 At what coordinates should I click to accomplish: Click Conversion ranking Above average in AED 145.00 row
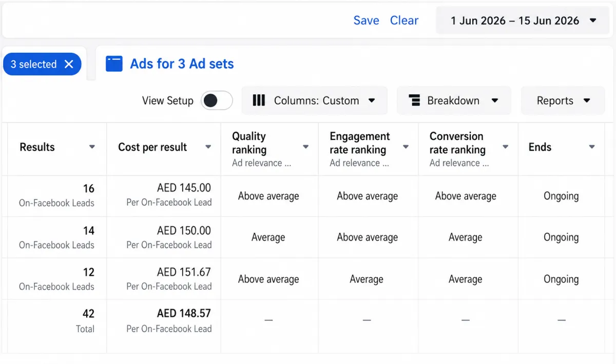(x=466, y=196)
